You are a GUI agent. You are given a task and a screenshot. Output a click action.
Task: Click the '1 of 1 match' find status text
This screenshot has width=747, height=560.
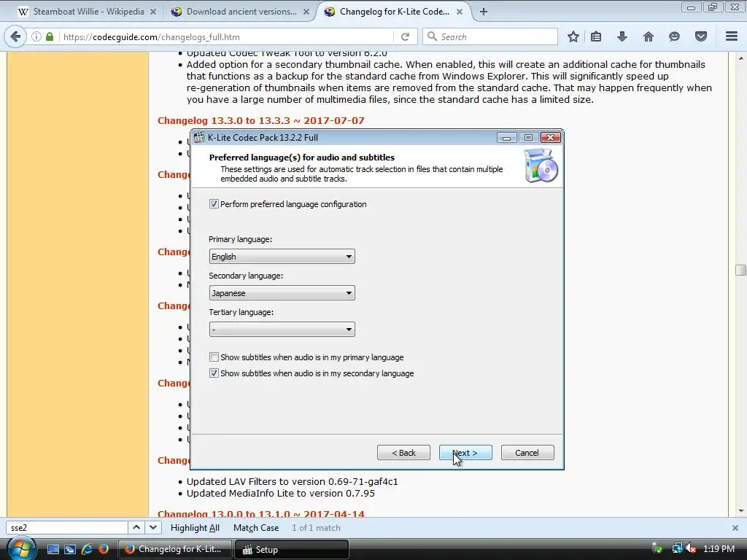[316, 528]
